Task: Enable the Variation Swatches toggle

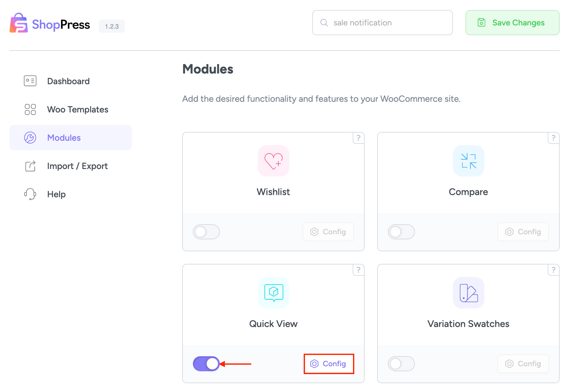Action: tap(401, 364)
